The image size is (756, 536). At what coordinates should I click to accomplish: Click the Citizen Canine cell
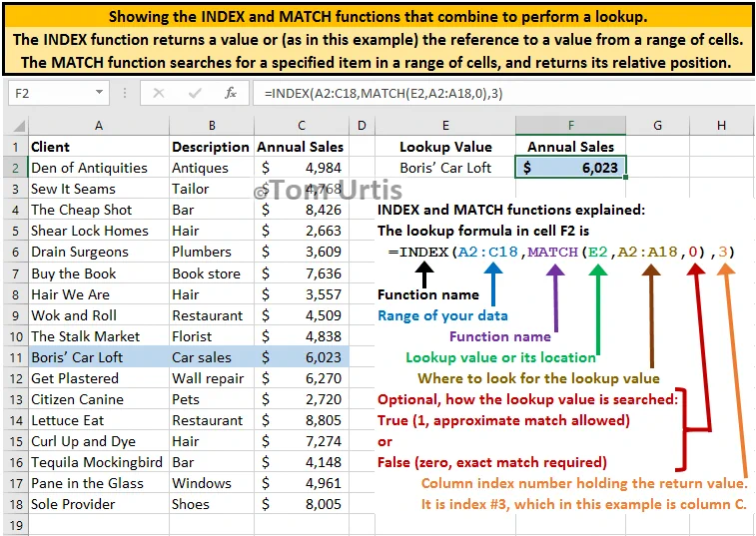click(x=99, y=399)
